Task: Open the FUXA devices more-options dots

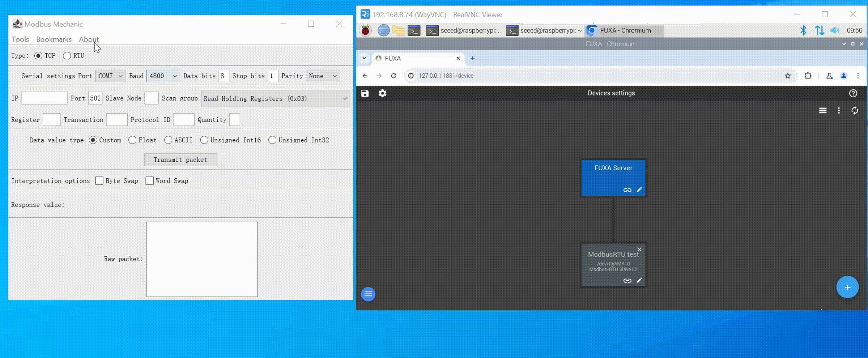Action: coord(839,111)
